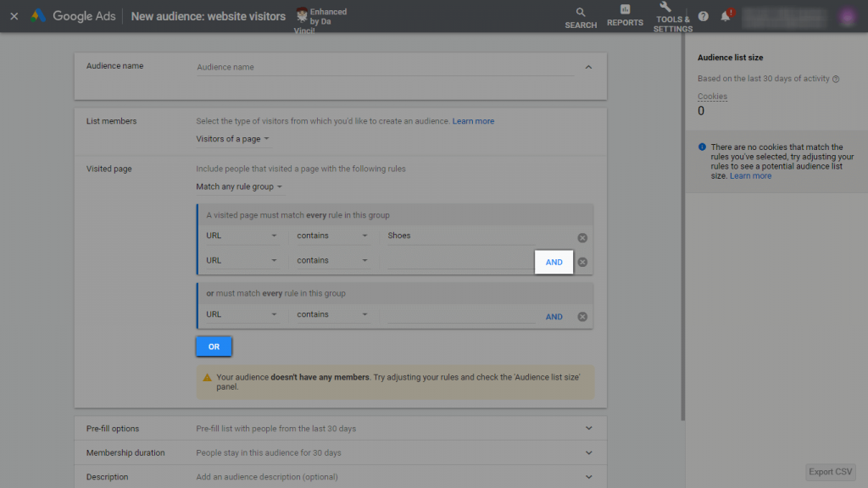Click the blue OR button
This screenshot has width=868, height=488.
coord(214,347)
